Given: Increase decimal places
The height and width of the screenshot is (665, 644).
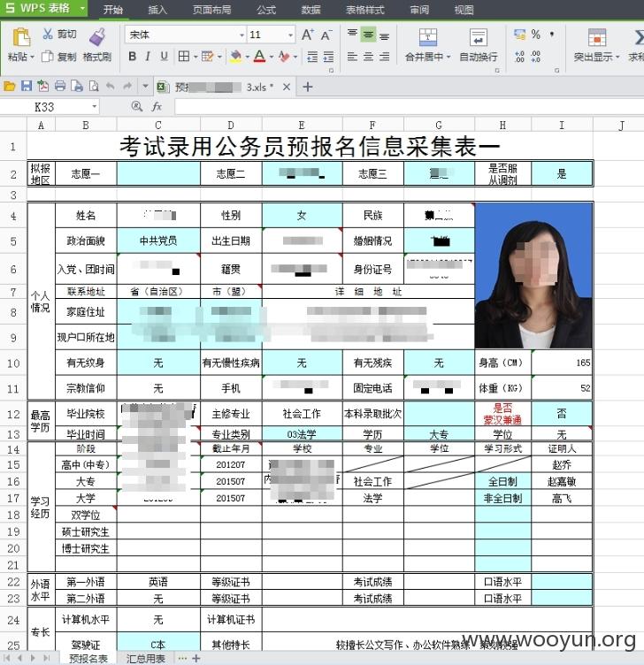Looking at the screenshot, I should [x=519, y=57].
